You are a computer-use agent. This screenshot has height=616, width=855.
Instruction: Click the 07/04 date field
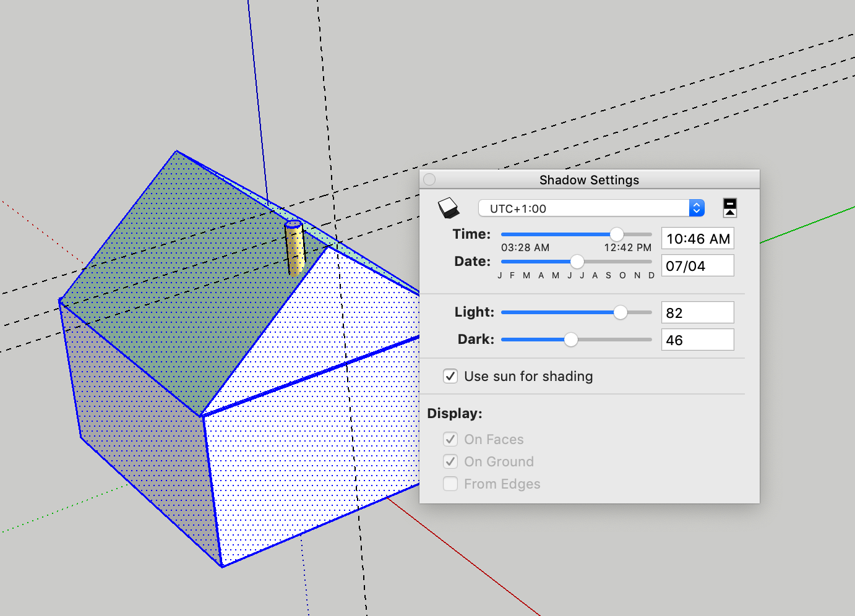698,266
